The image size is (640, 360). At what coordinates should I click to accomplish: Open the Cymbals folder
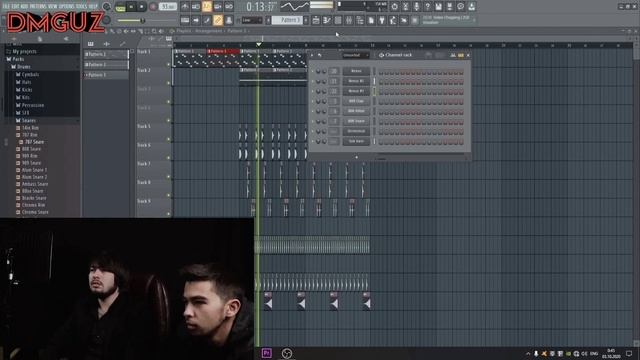30,74
